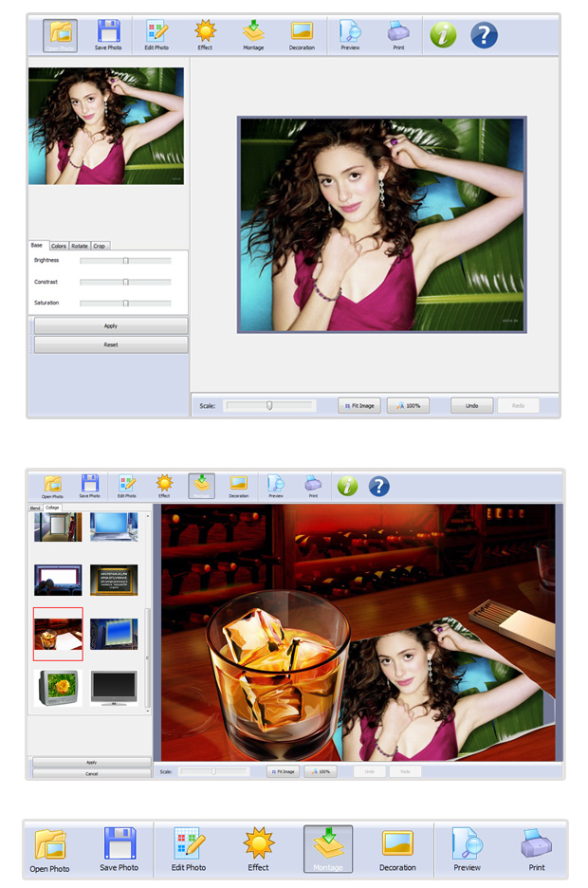Click Decoration in the enlarged toolbar strip
The image size is (588, 888).
[397, 850]
